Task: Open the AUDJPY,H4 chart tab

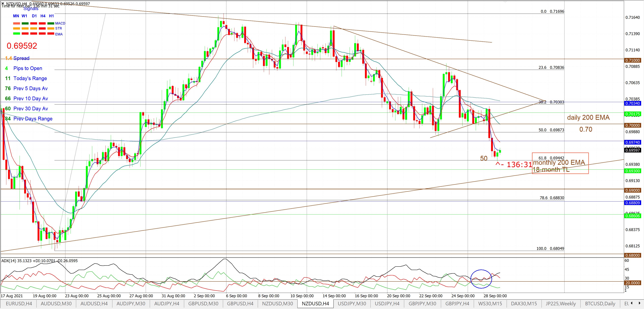Action: pyautogui.click(x=167, y=303)
